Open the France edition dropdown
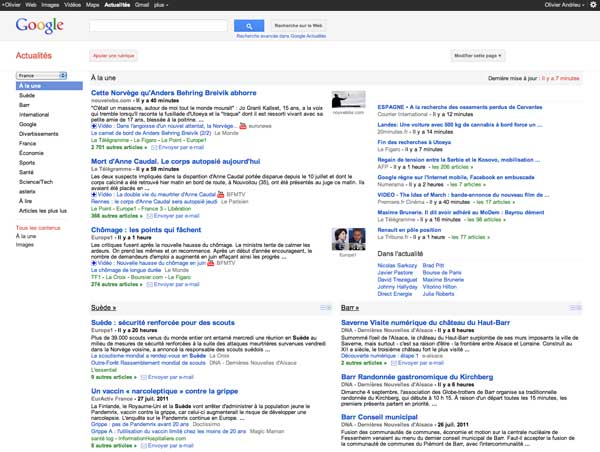This screenshot has height=452, width=600. click(41, 75)
